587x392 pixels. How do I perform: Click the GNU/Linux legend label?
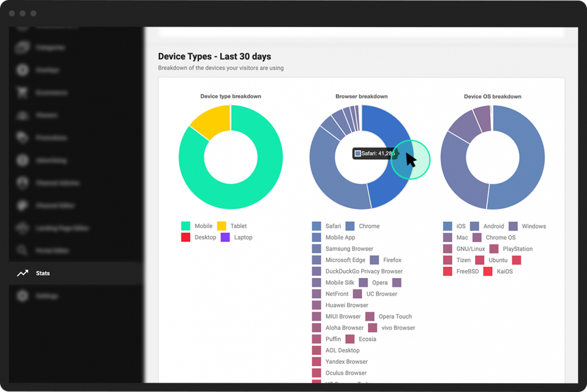(x=471, y=249)
